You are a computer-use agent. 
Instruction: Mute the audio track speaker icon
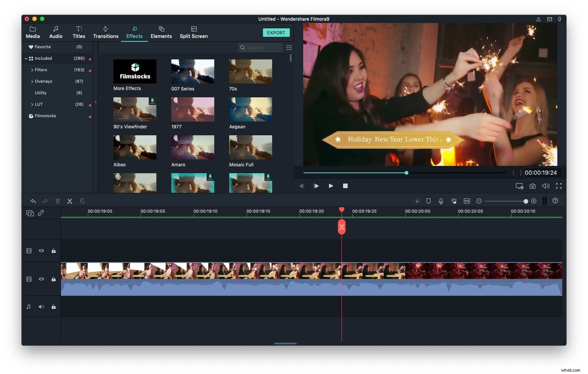tap(41, 307)
